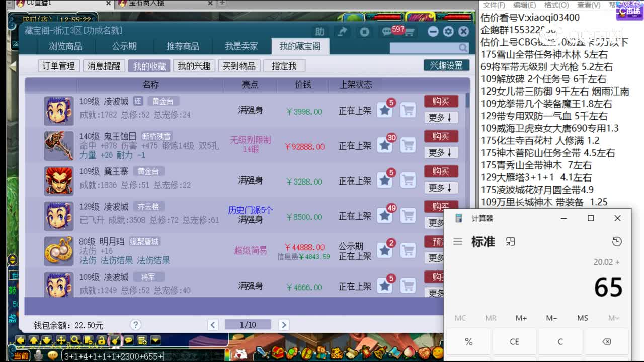The height and width of the screenshot is (362, 644).
Task: Click the 助 help icon in the toolbar
Action: pyautogui.click(x=320, y=31)
